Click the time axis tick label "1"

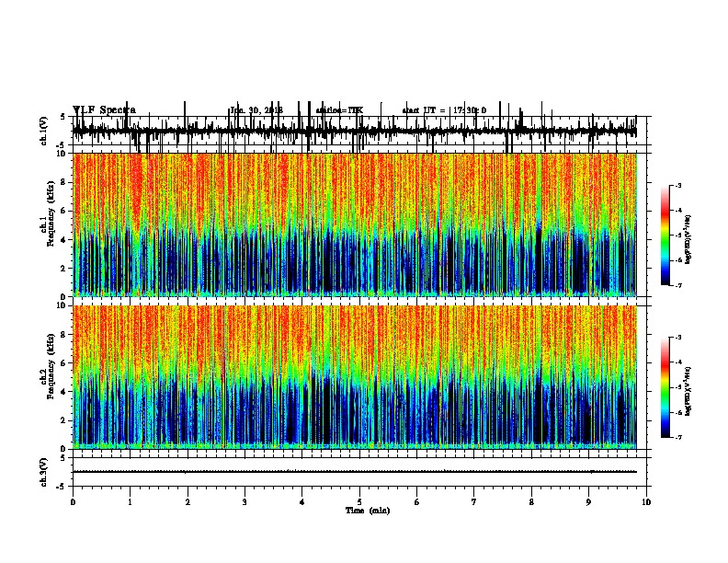coord(130,502)
